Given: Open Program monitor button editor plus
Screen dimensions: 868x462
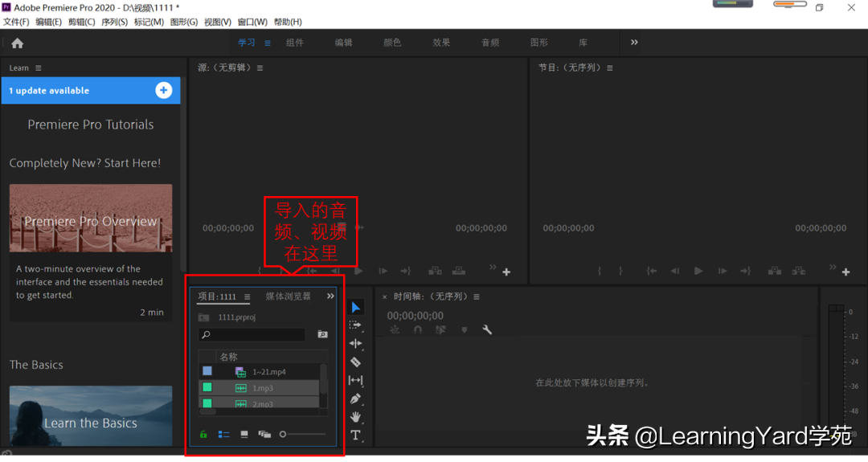Looking at the screenshot, I should (845, 272).
